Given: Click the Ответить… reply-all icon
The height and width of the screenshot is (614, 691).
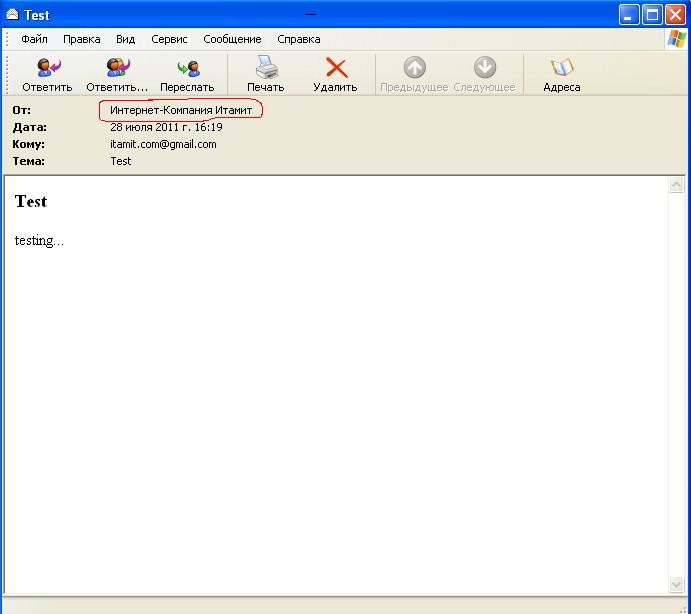Looking at the screenshot, I should pyautogui.click(x=117, y=68).
